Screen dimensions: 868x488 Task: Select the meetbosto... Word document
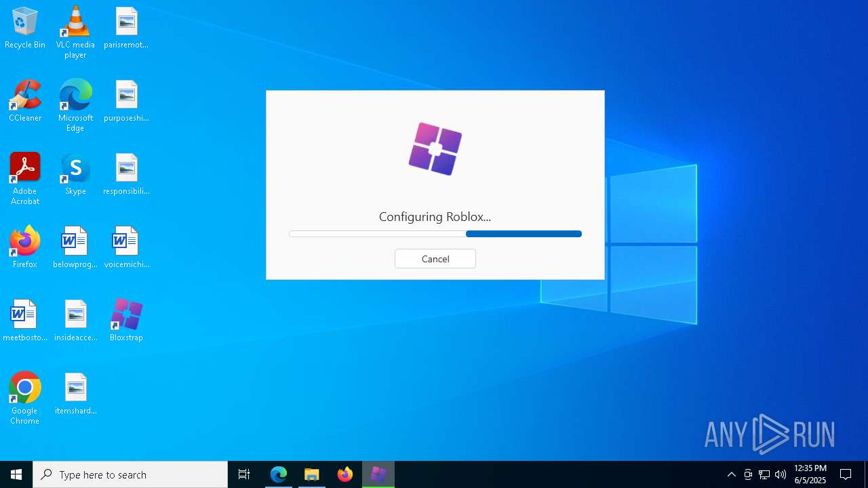pyautogui.click(x=25, y=321)
